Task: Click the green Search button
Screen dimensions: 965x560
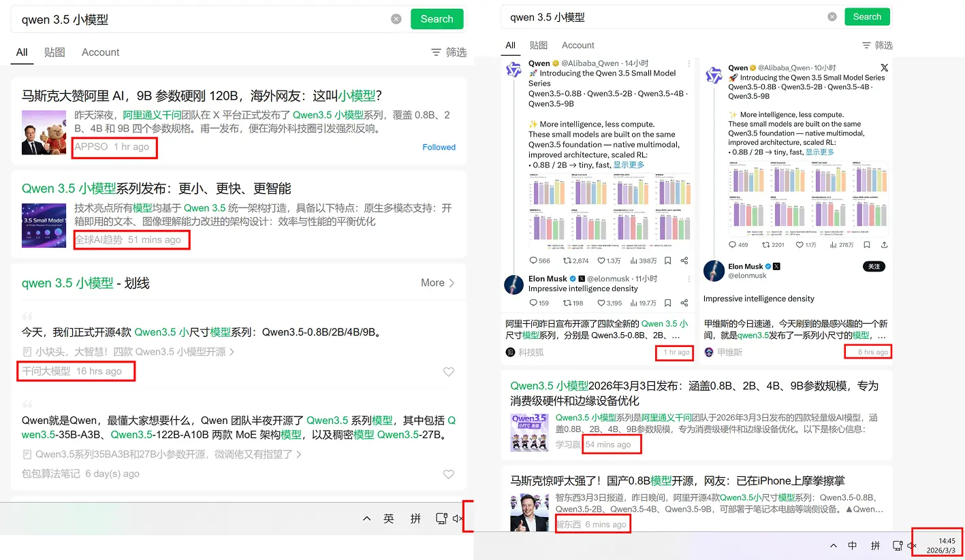Action: (x=437, y=18)
